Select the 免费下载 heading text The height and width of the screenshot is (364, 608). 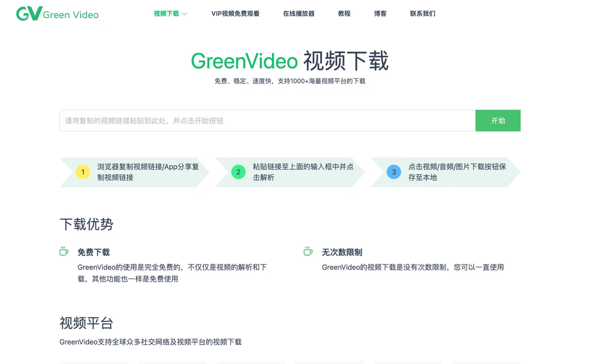pos(94,252)
